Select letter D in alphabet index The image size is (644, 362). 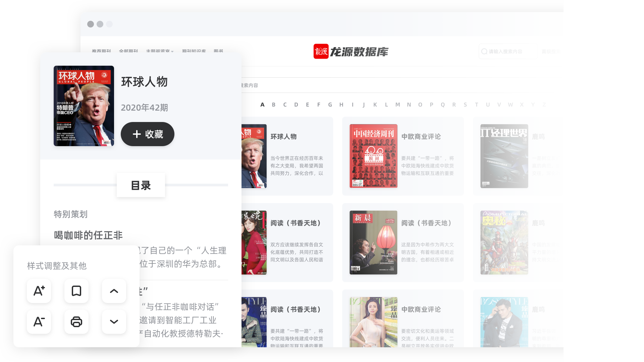[x=296, y=105]
